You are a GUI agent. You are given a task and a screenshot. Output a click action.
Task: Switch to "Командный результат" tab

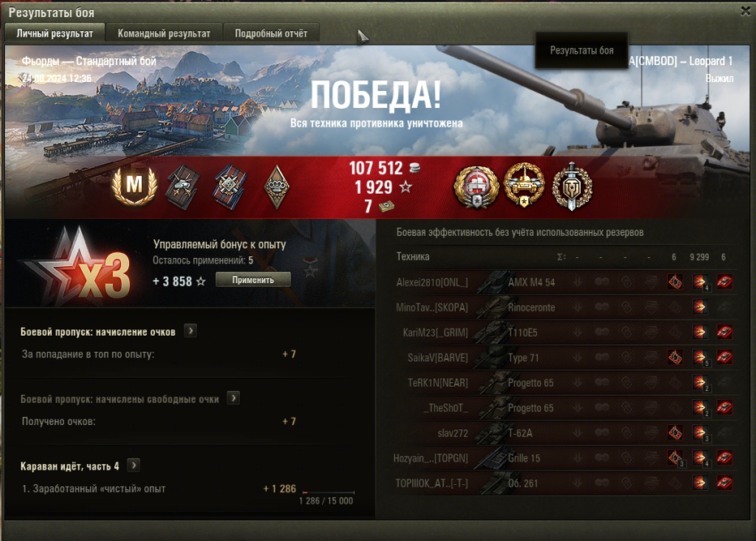point(164,33)
